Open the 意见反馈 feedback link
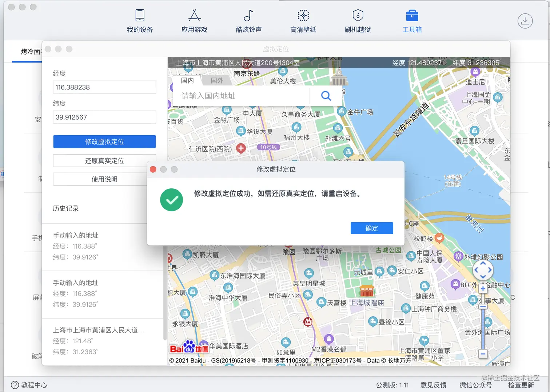This screenshot has height=392, width=550. 434,385
